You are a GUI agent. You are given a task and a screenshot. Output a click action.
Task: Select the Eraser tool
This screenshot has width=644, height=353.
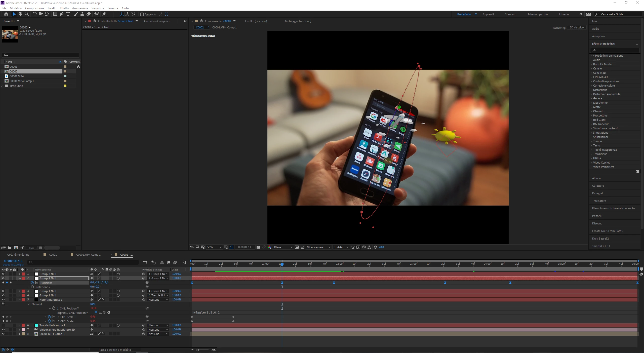89,14
